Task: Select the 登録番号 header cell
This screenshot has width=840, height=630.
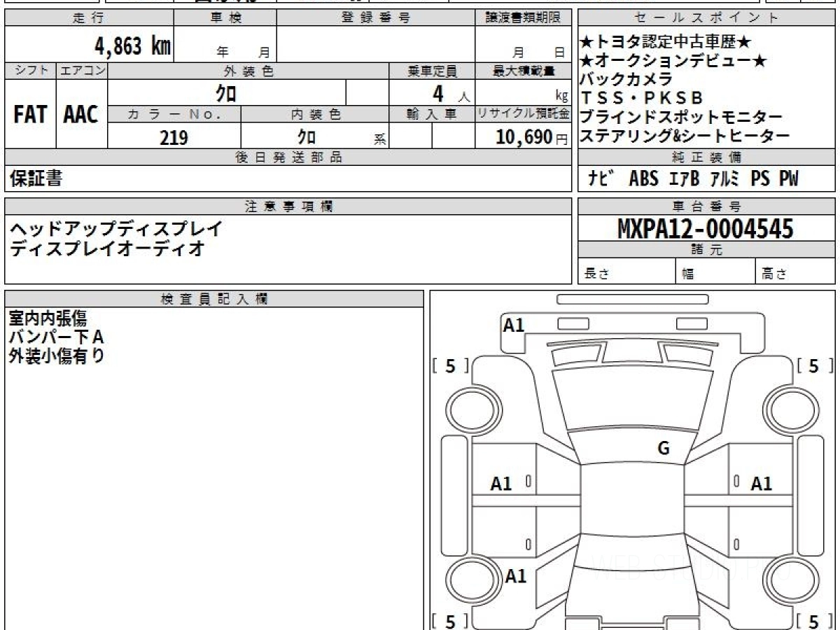Action: (x=376, y=18)
